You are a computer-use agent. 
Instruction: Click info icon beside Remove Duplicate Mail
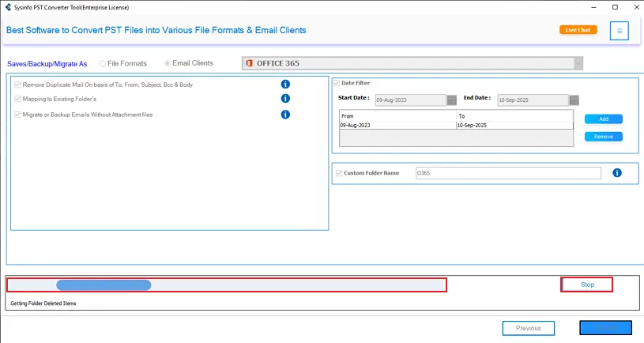tap(285, 84)
